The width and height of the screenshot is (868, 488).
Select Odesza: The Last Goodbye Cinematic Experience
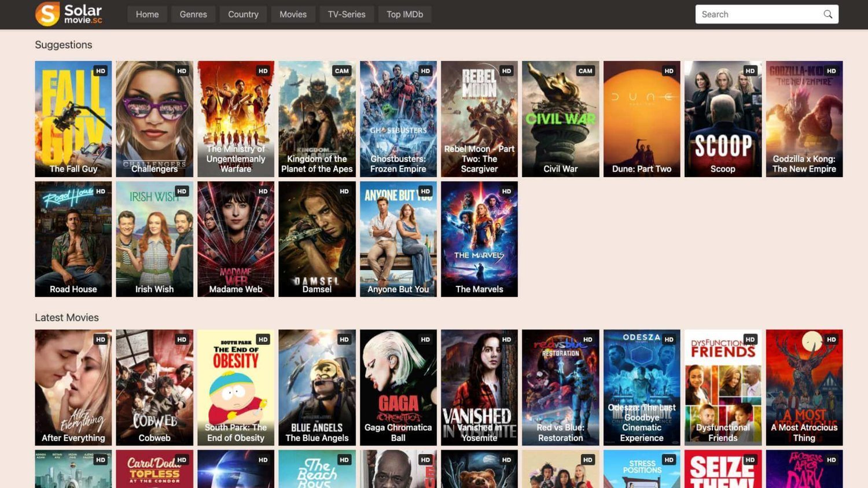[642, 387]
